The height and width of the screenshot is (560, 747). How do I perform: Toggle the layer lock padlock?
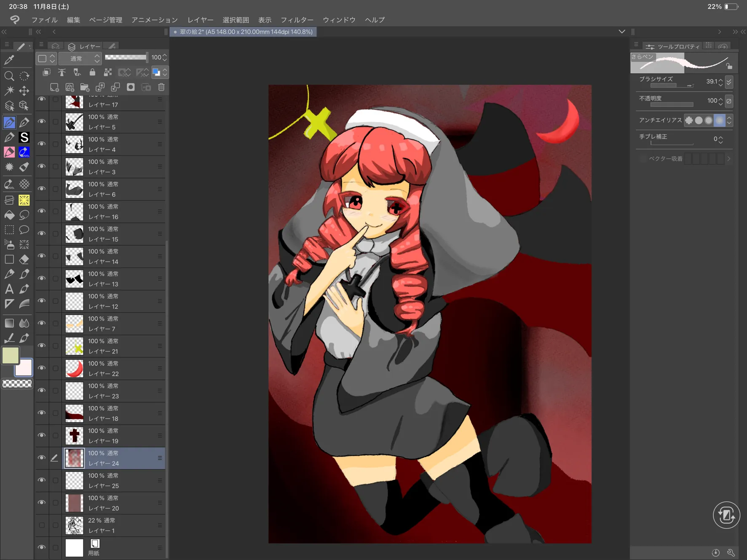coord(92,72)
